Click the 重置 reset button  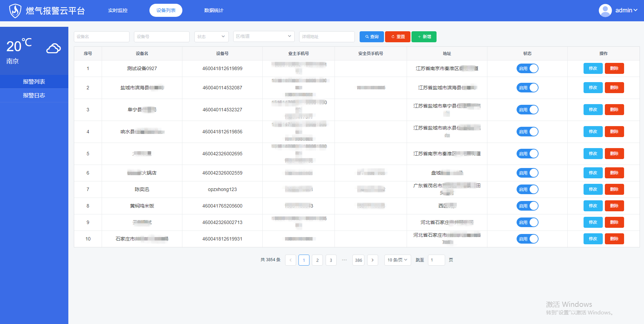[397, 37]
